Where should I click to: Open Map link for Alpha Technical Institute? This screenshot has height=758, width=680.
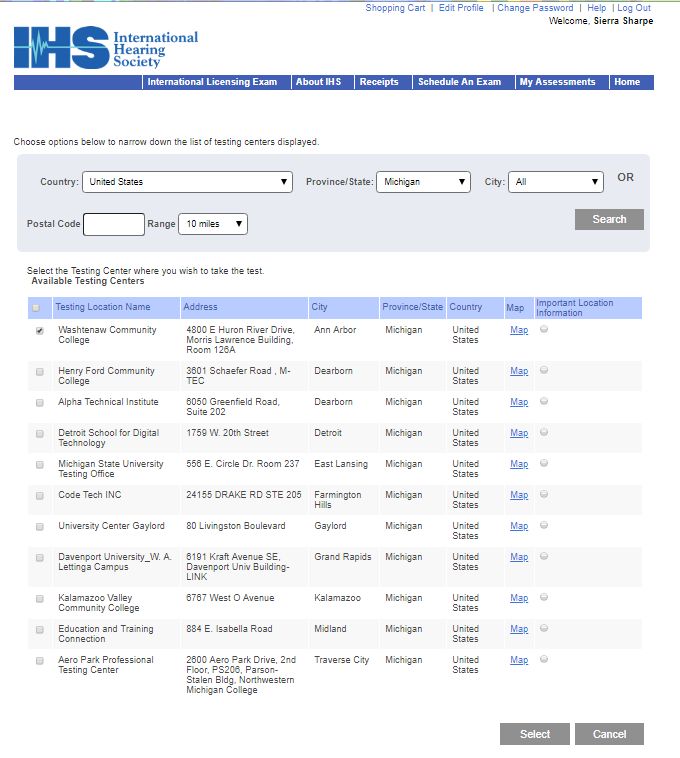pos(519,402)
